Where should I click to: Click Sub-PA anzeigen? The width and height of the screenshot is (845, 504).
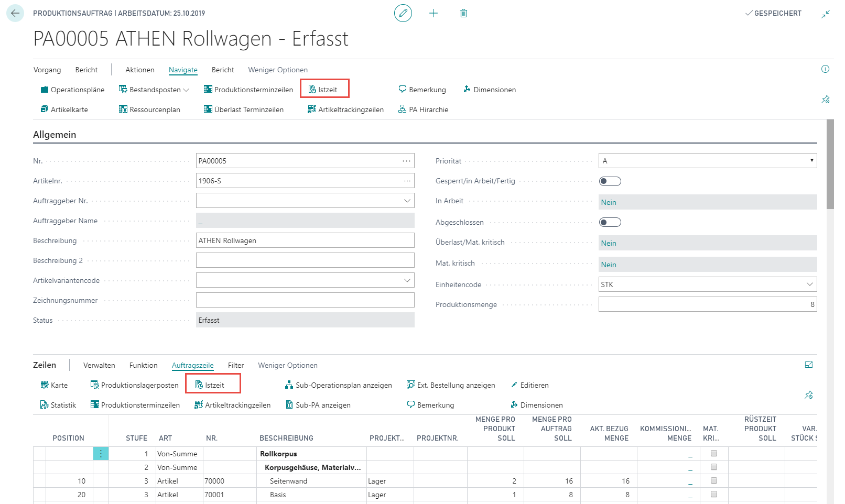click(318, 405)
